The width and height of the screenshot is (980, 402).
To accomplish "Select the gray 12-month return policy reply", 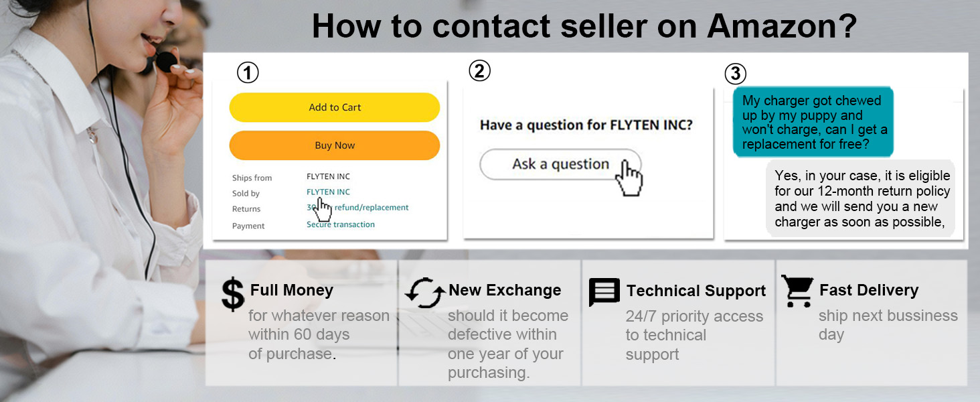I will (x=862, y=199).
